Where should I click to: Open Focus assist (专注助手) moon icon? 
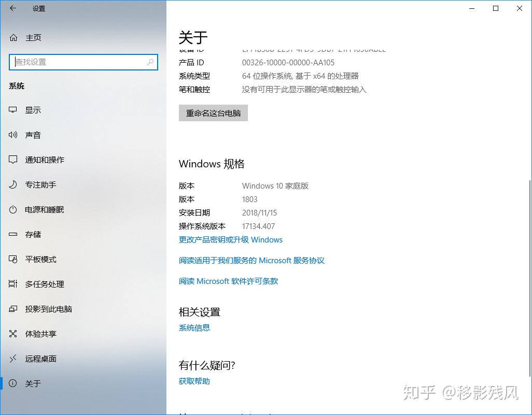click(x=13, y=184)
